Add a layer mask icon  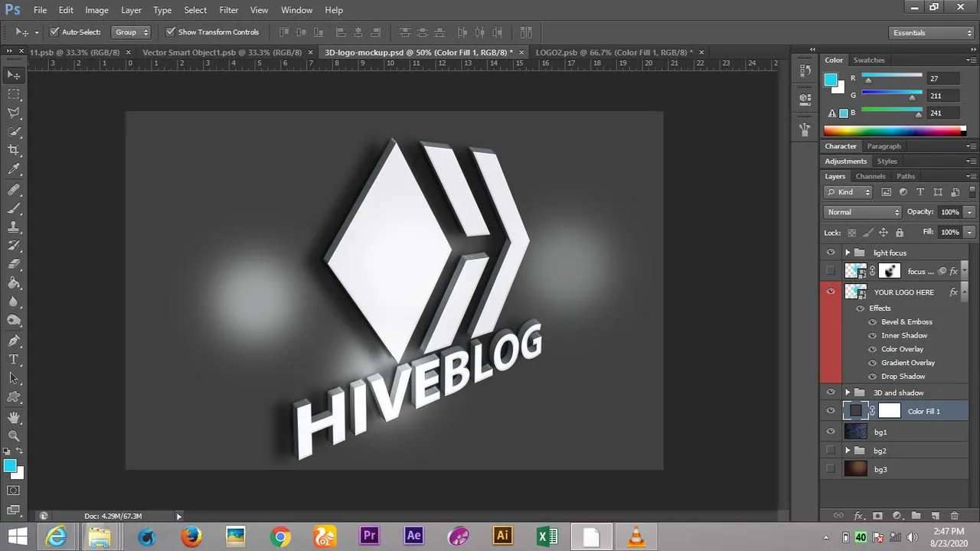click(x=877, y=516)
